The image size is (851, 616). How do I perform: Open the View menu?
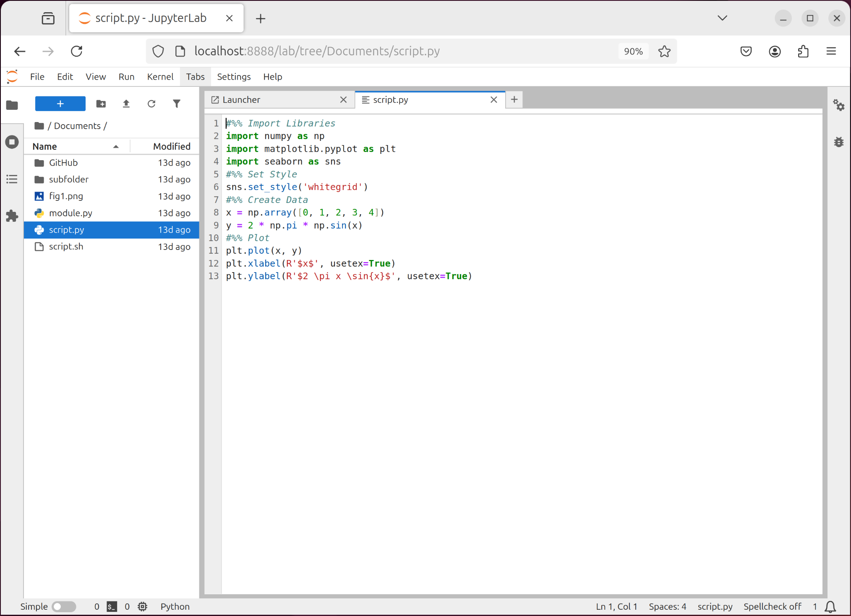tap(96, 77)
